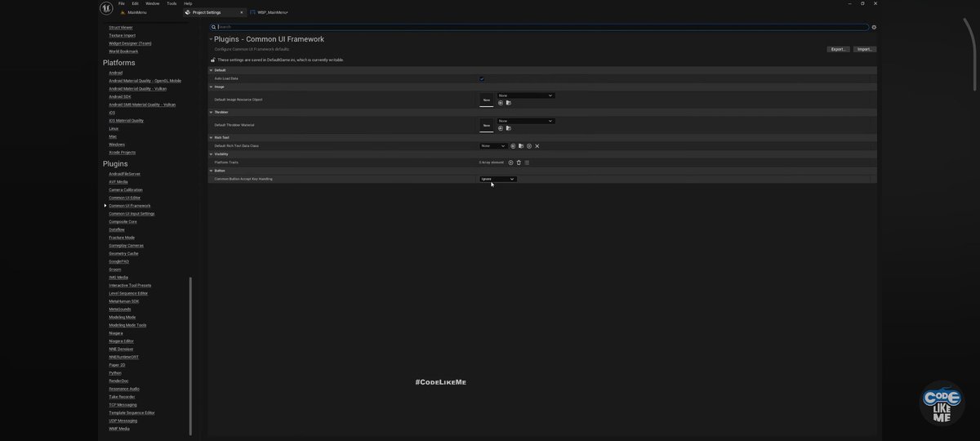Image resolution: width=980 pixels, height=441 pixels.
Task: Open MetaSounds plugin settings
Action: coord(120,310)
